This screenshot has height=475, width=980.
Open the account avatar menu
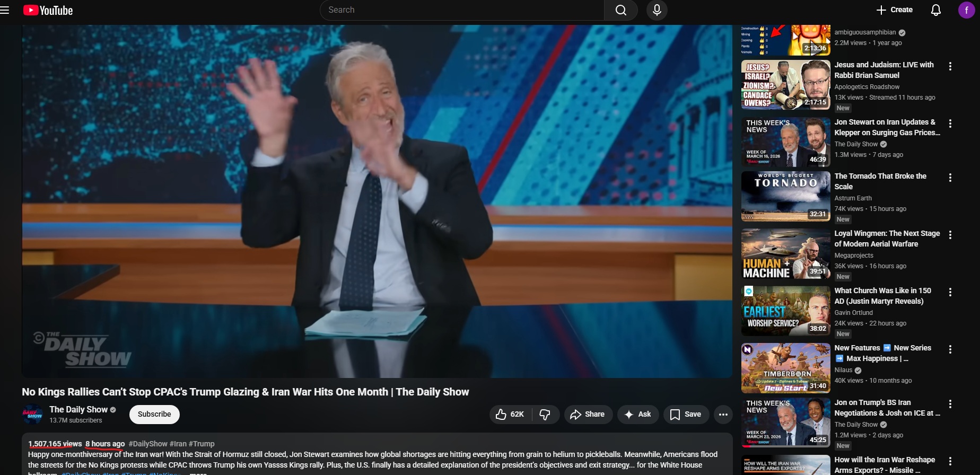pyautogui.click(x=966, y=10)
